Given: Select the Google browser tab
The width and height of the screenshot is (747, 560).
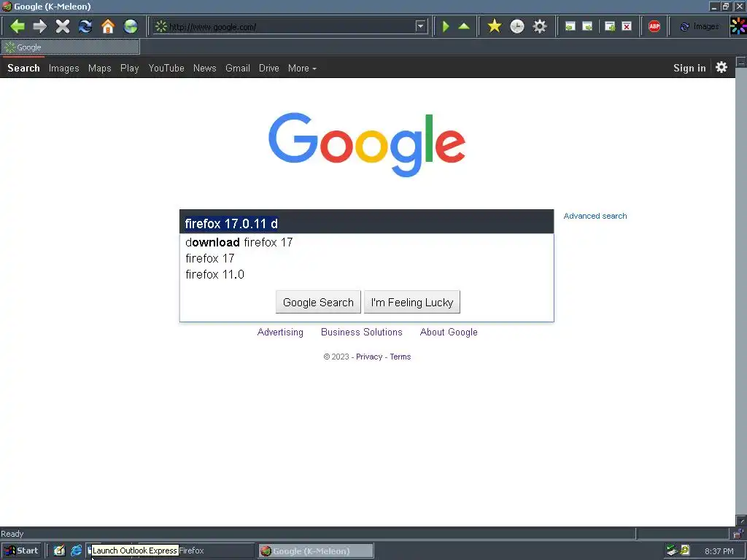Looking at the screenshot, I should tap(71, 47).
